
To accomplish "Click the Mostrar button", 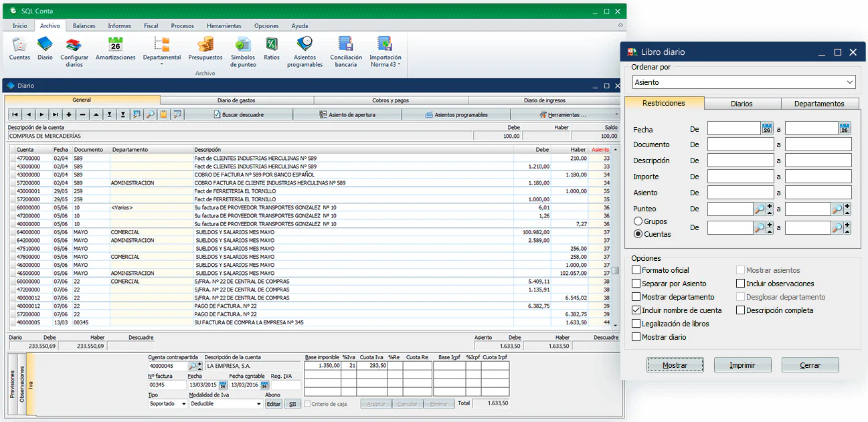I will (675, 365).
